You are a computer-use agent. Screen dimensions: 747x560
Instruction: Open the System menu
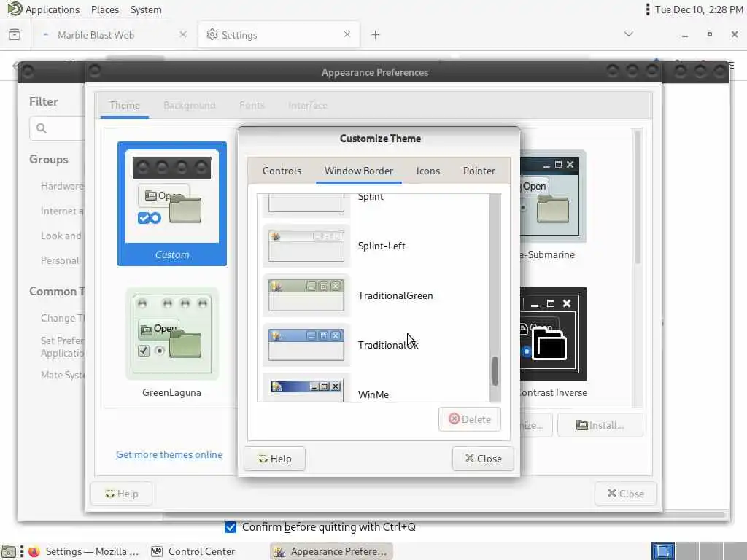(x=146, y=9)
